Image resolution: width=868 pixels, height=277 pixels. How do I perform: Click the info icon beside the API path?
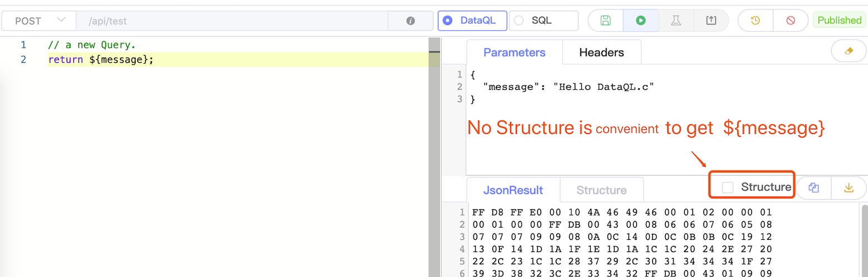click(x=411, y=21)
